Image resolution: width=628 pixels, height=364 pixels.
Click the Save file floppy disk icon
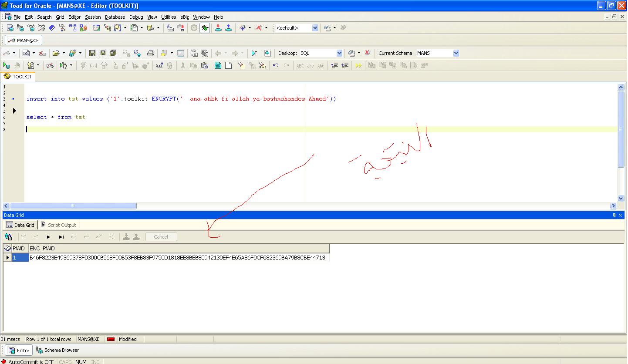(x=92, y=53)
